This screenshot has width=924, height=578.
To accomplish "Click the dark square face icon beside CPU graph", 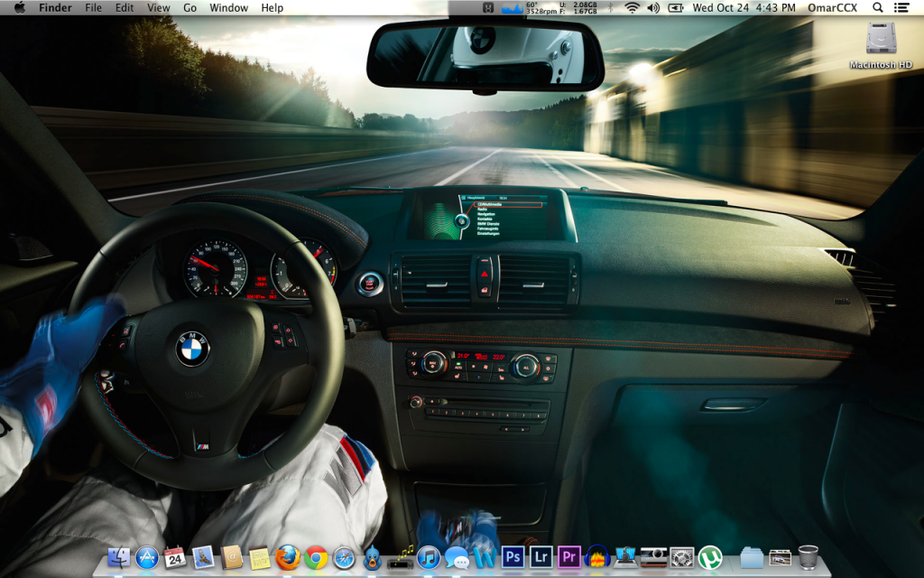I will (x=488, y=7).
